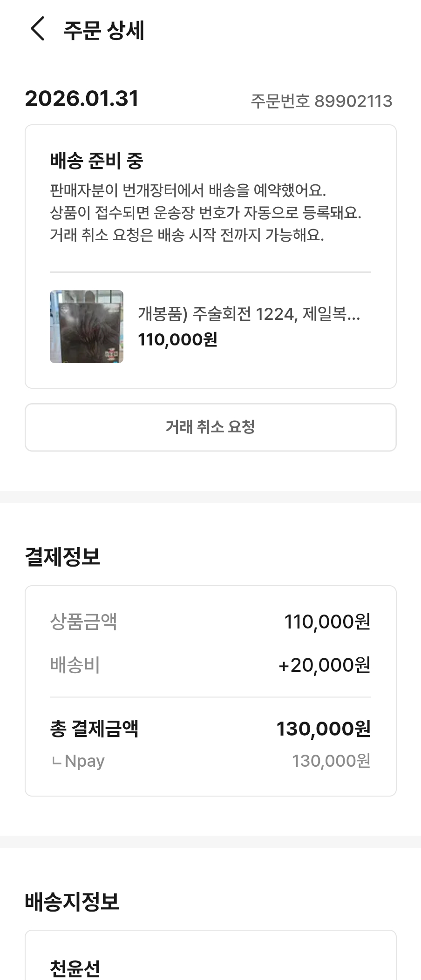Click the 결제정보 section heading
Screen dimensions: 421x980
click(x=62, y=557)
